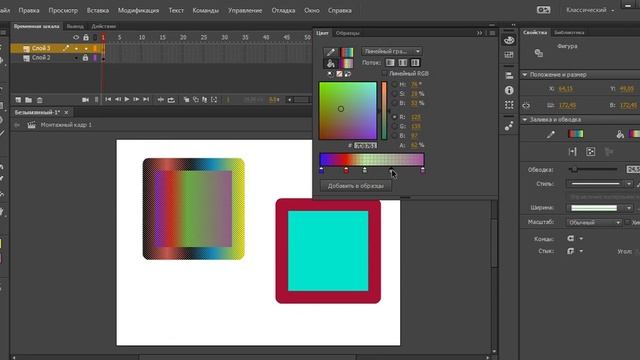Select the S saturation radio button
Image resolution: width=640 pixels, height=360 pixels.
pos(394,94)
